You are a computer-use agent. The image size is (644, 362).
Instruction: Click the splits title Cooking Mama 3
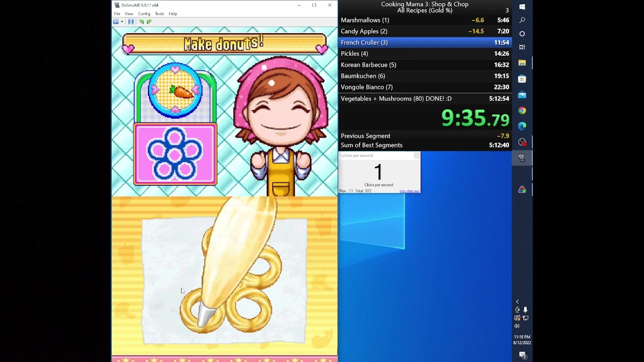click(x=425, y=5)
